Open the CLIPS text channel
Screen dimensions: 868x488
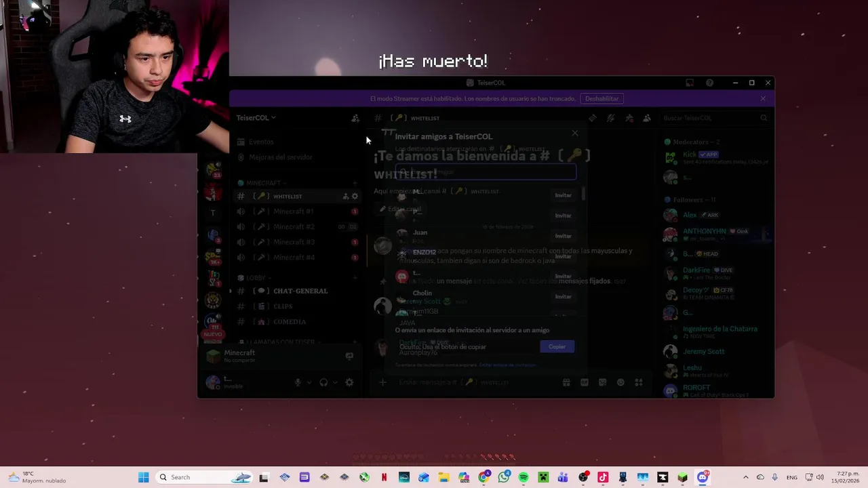point(297,306)
